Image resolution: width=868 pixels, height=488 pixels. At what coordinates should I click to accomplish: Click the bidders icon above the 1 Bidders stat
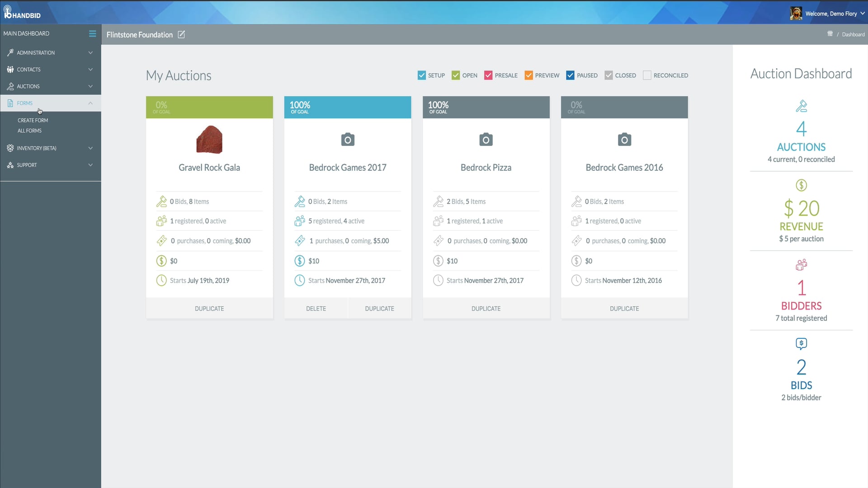click(x=801, y=265)
